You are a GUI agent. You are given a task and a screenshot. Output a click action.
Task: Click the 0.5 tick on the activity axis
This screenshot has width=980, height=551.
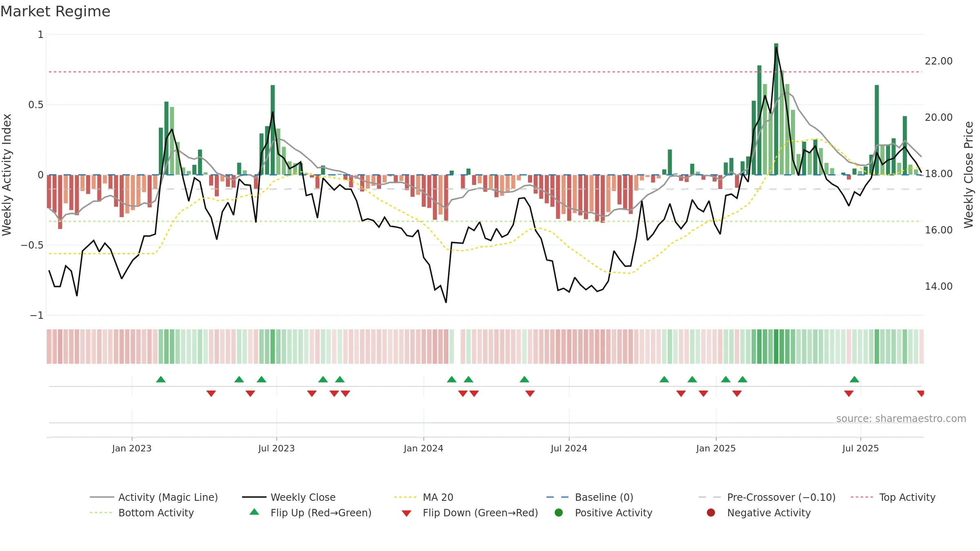pos(36,105)
